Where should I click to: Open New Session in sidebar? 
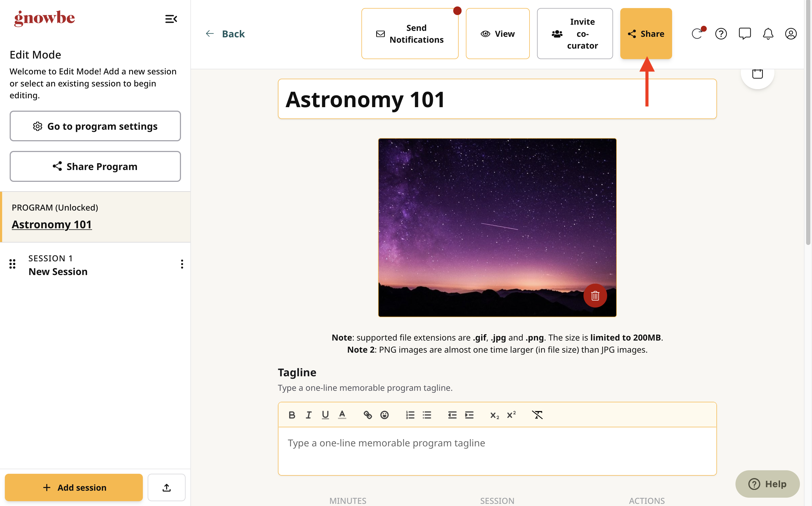[x=58, y=272]
